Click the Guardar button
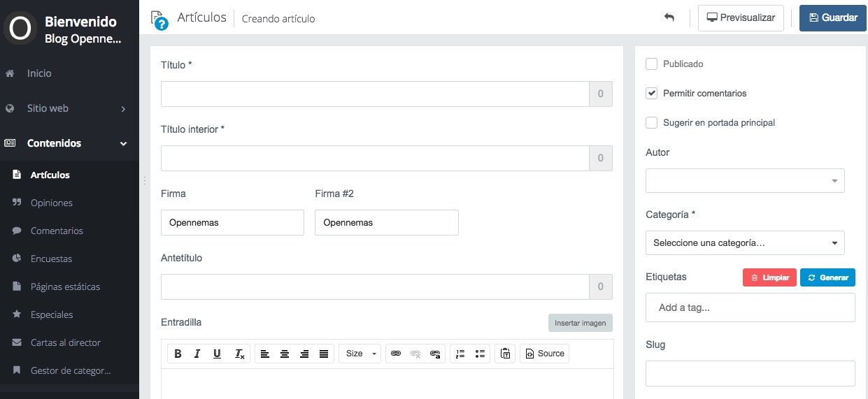This screenshot has width=868, height=399. click(x=833, y=18)
